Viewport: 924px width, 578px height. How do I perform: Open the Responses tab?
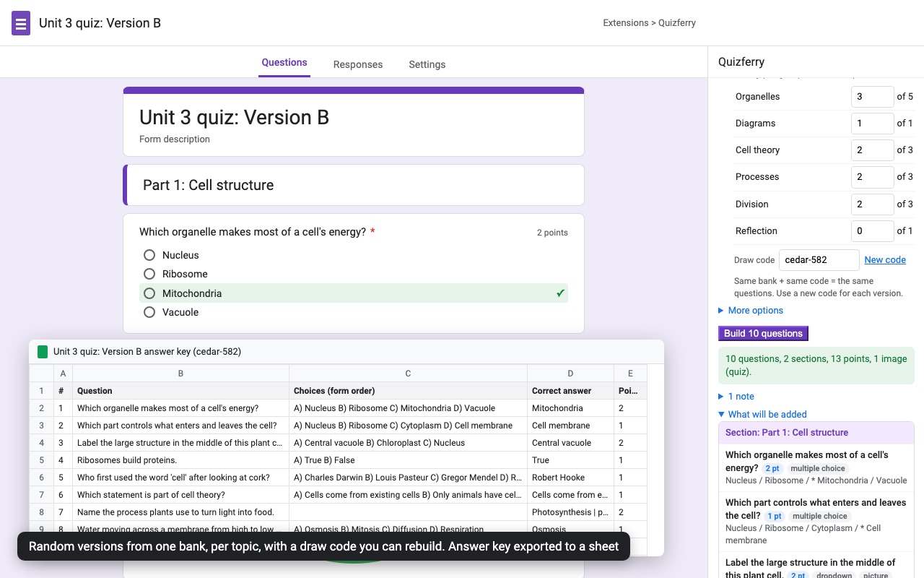(x=358, y=64)
